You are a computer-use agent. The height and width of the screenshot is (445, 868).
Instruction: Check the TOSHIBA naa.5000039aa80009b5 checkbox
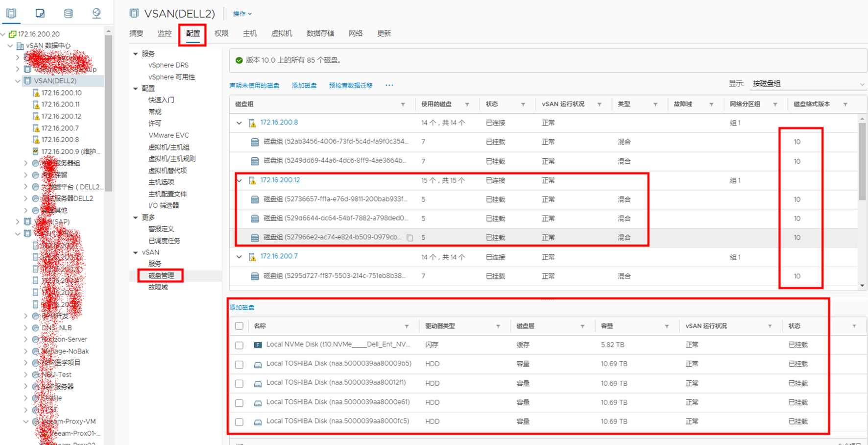click(x=239, y=365)
